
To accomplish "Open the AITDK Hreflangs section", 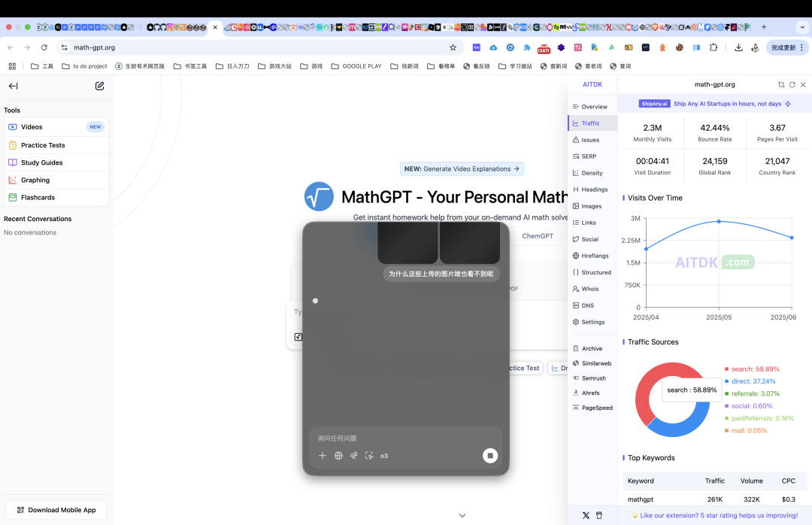I will pos(592,256).
